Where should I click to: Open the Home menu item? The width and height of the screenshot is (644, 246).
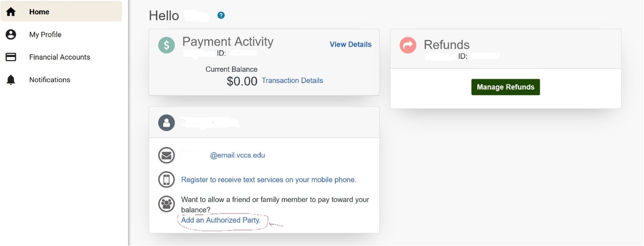click(x=61, y=11)
